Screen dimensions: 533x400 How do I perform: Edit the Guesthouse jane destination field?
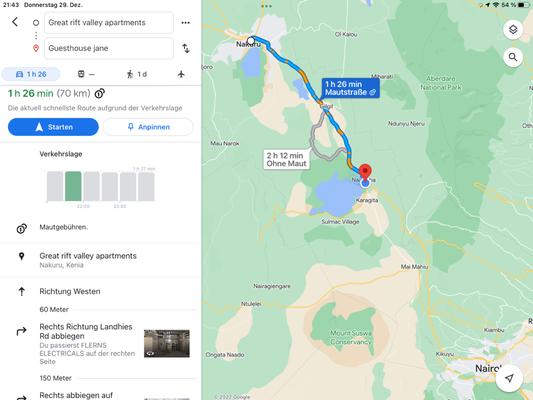click(x=109, y=48)
